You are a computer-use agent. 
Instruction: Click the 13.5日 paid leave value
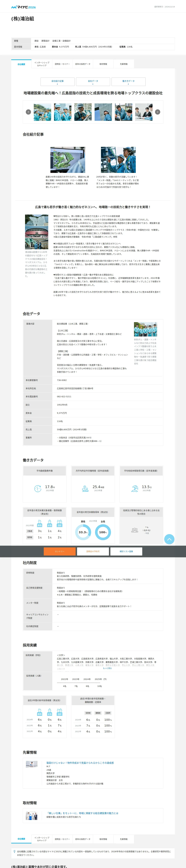pos(146,487)
